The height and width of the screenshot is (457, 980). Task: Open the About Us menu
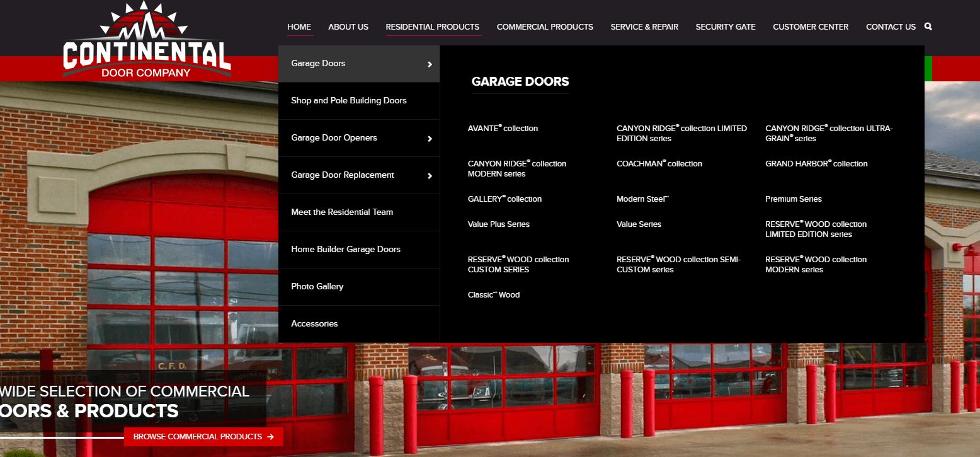tap(348, 27)
